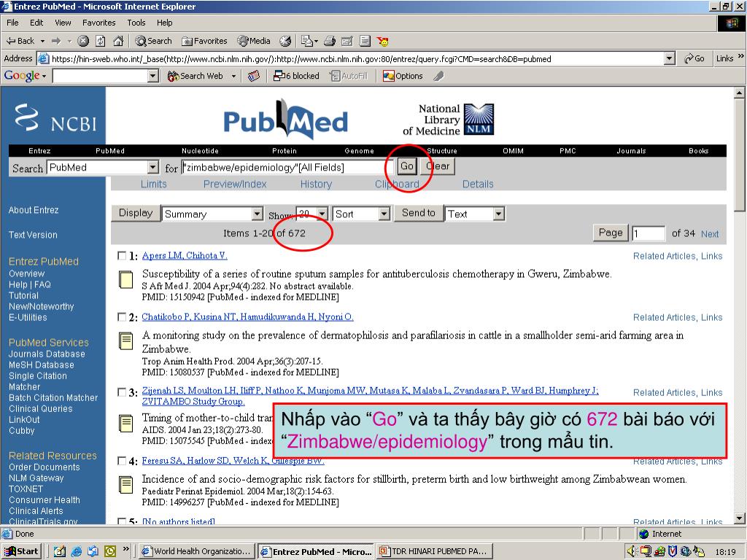Open the Help menu
Image resolution: width=747 pixels, height=560 pixels.
click(x=165, y=23)
